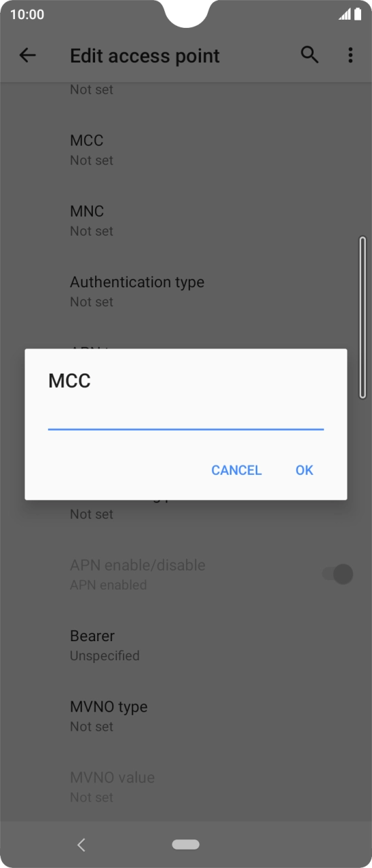This screenshot has height=868, width=372.
Task: Tap the MVNO value entry
Action: 186,786
